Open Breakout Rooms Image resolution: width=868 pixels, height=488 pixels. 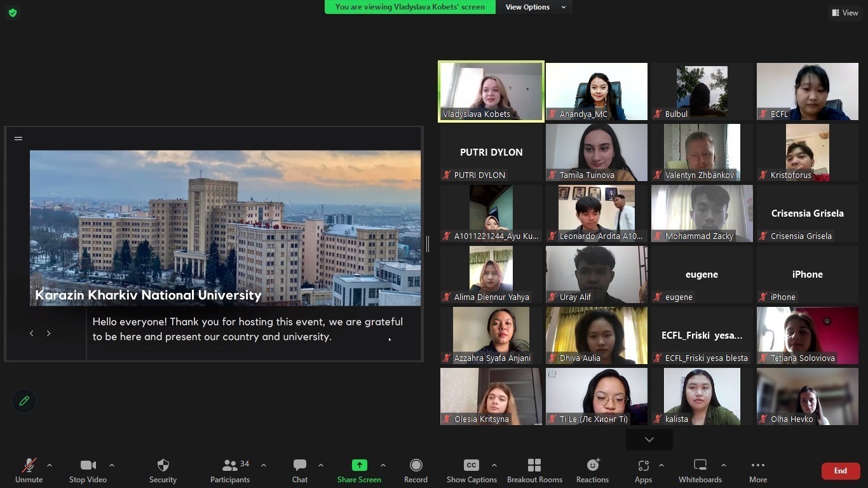point(534,470)
